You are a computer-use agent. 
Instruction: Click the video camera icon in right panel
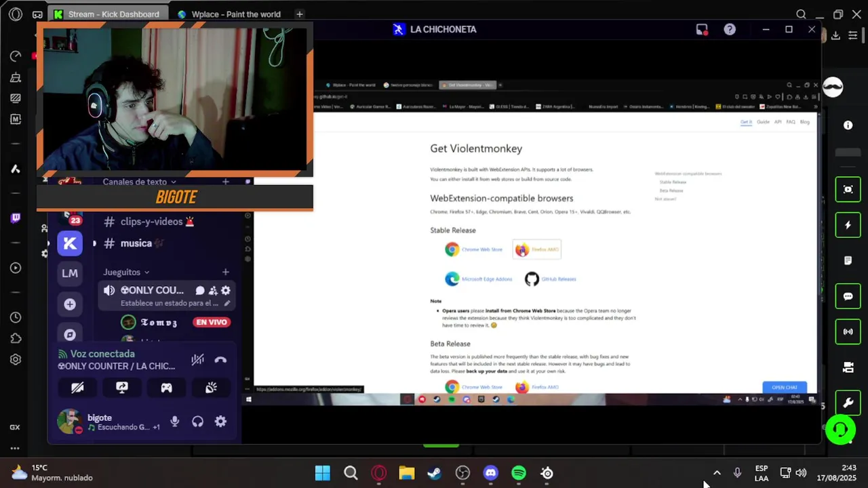pos(848,367)
